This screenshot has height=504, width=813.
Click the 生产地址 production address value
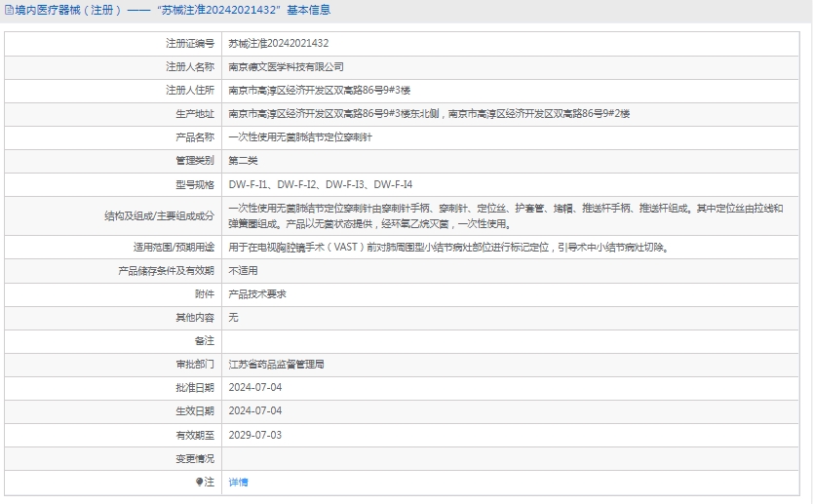(x=428, y=114)
